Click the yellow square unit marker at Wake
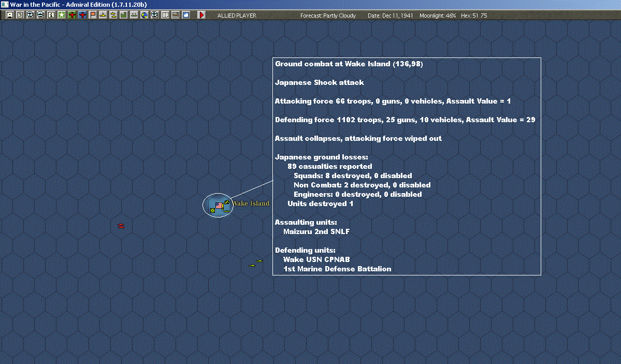Image resolution: width=621 pixels, height=364 pixels. (213, 210)
